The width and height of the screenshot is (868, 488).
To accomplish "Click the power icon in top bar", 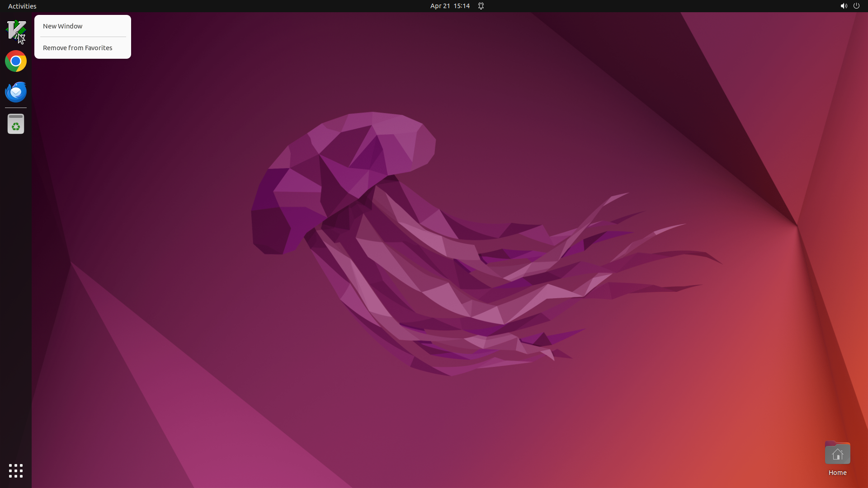I will [x=856, y=6].
